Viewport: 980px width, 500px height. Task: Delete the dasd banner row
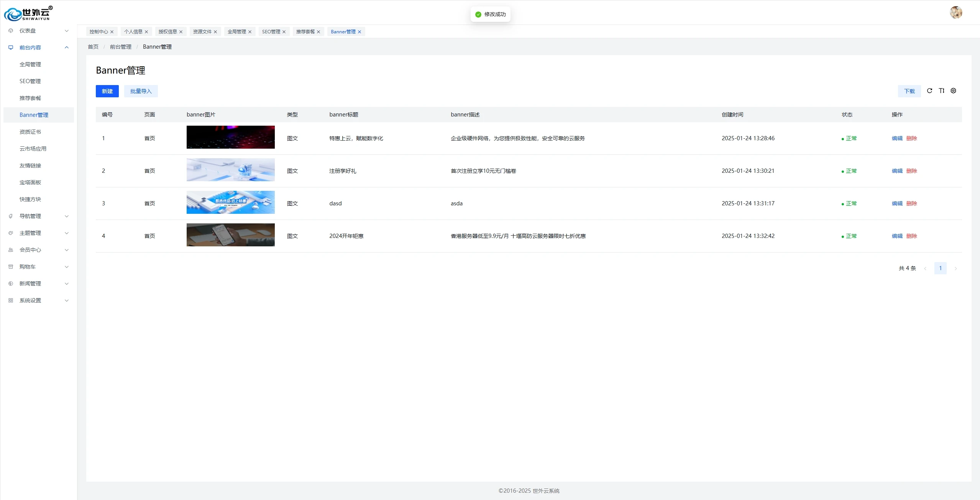pos(911,203)
